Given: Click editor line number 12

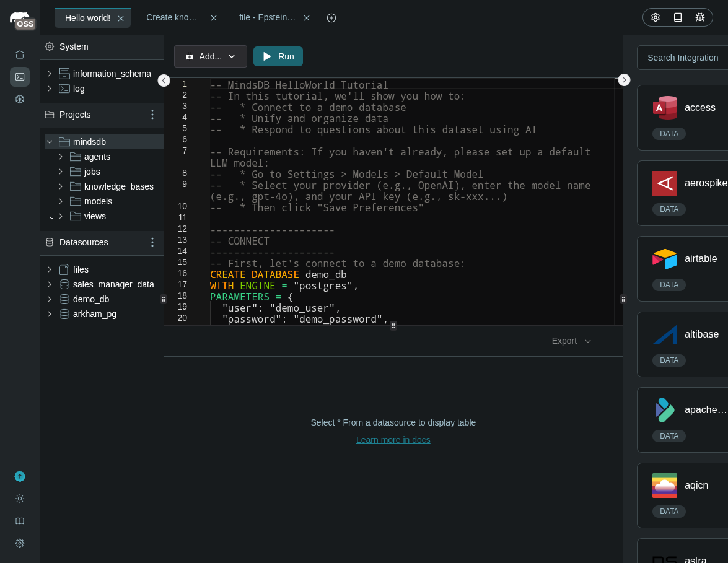Looking at the screenshot, I should pos(182,229).
